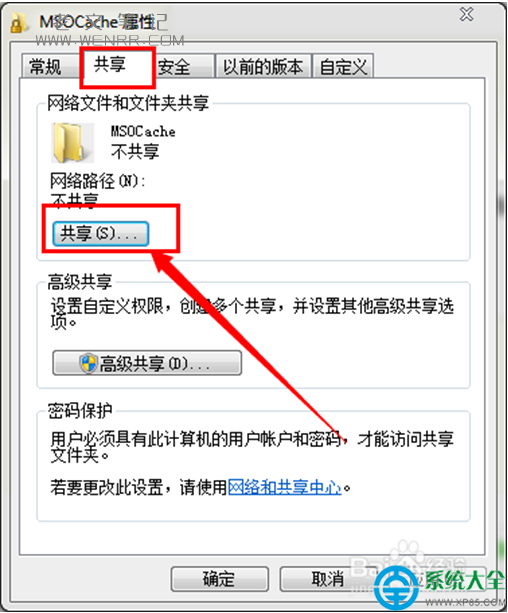Click the shield icon on advanced sharing button
This screenshot has width=508, height=613.
[x=88, y=363]
